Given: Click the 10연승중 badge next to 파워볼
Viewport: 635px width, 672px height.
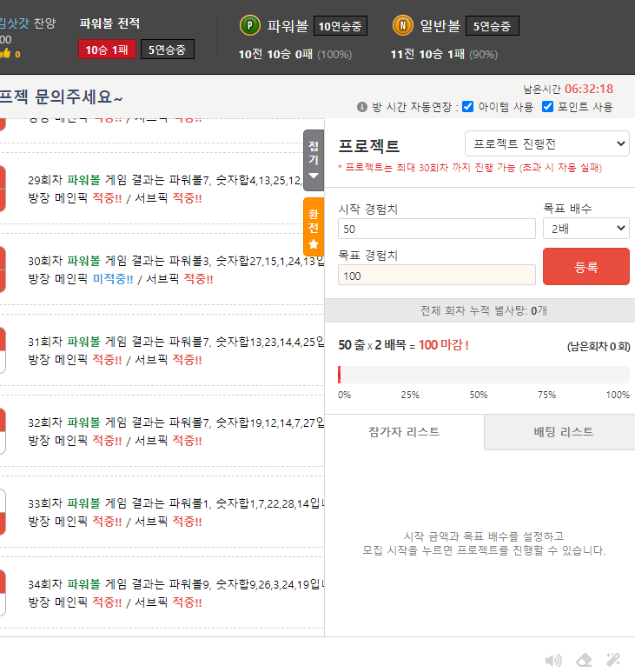Looking at the screenshot, I should (340, 26).
